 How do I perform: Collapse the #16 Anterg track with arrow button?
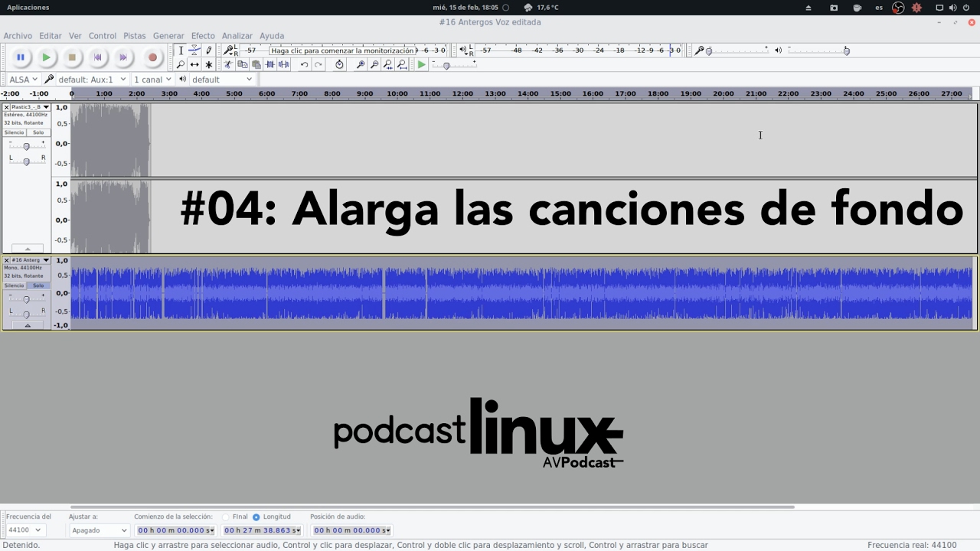click(x=28, y=325)
